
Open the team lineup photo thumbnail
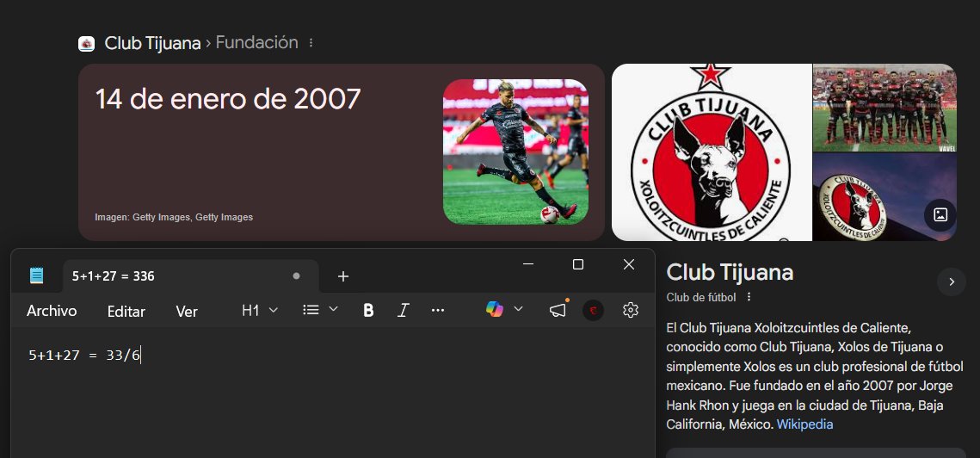click(884, 108)
